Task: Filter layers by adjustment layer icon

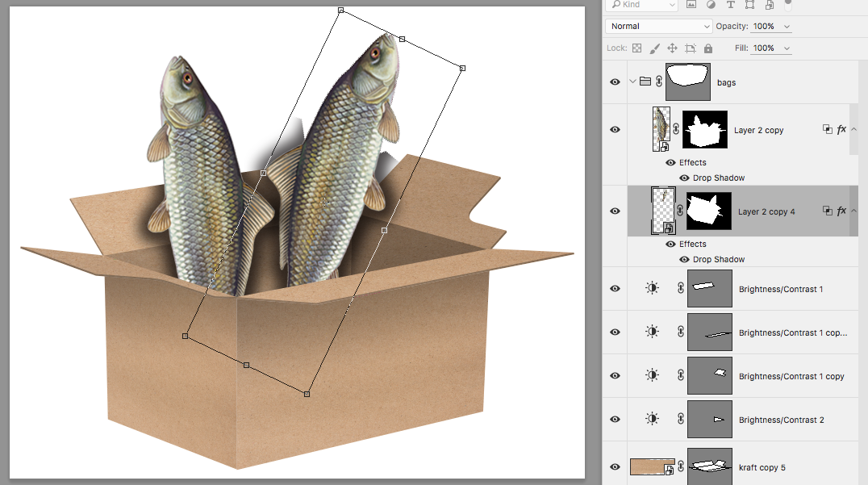Action: coord(711,4)
